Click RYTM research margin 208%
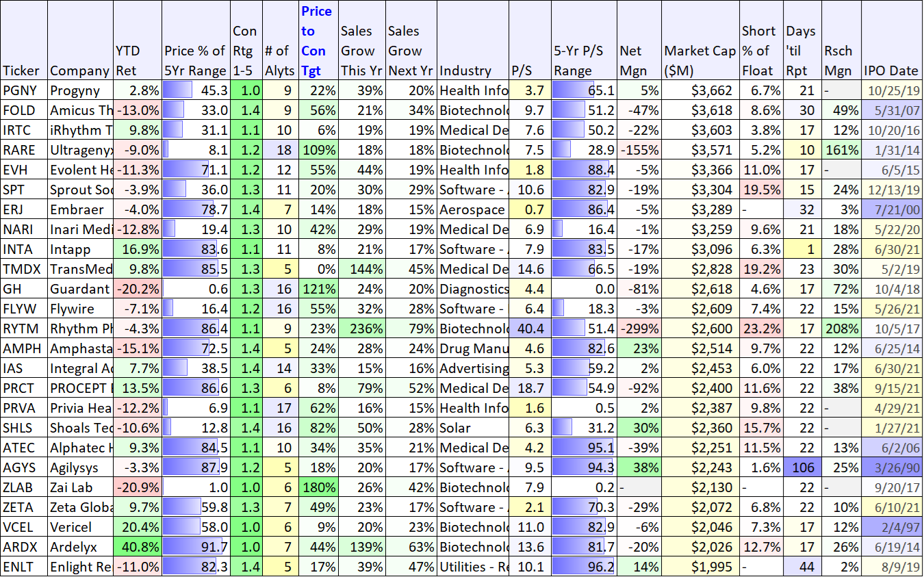The image size is (924, 577). (840, 329)
